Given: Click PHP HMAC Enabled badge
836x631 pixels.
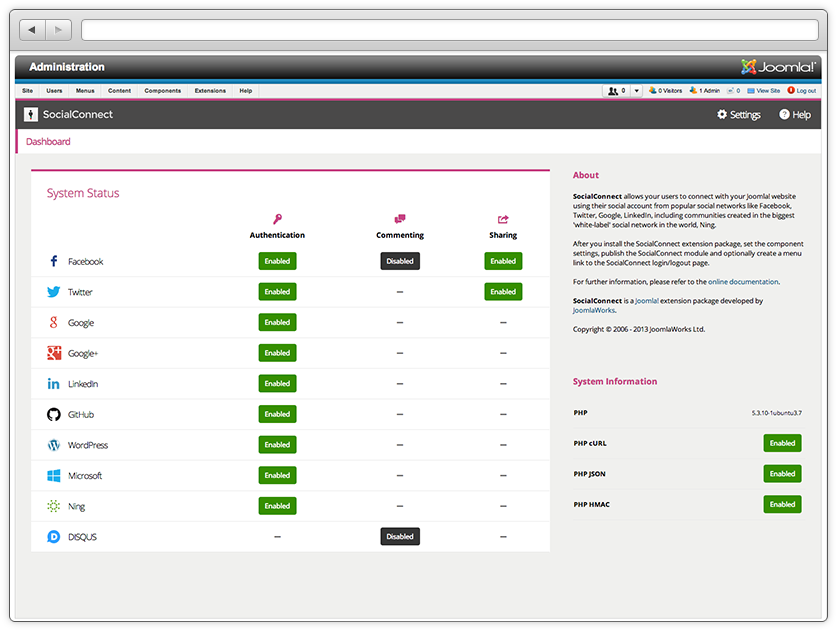Looking at the screenshot, I should (782, 504).
